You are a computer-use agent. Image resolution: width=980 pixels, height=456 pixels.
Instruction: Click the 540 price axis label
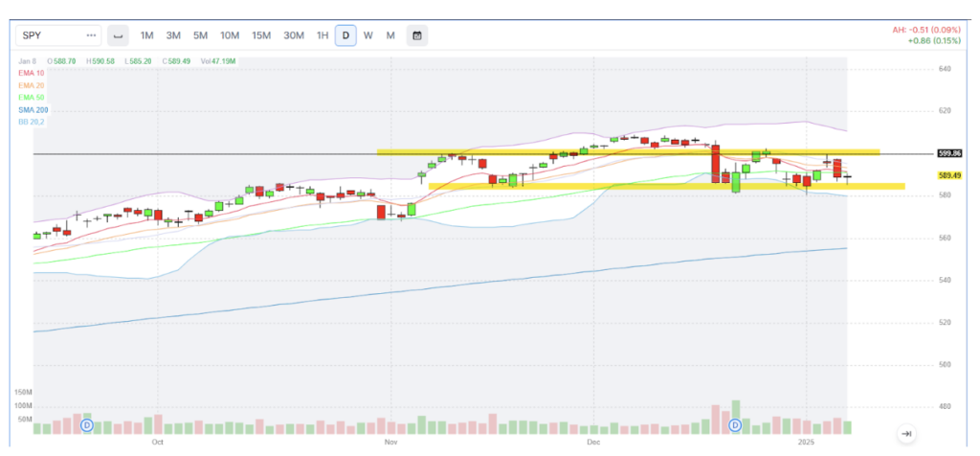pos(945,281)
